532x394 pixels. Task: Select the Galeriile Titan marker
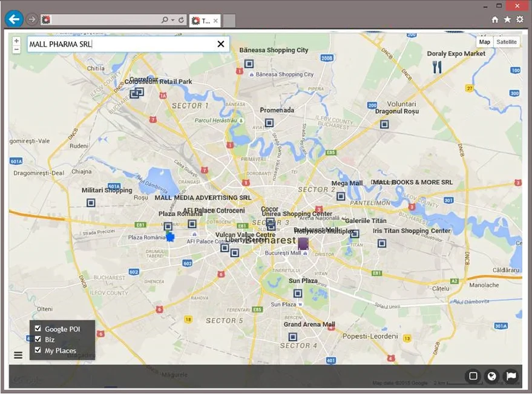[x=355, y=234]
